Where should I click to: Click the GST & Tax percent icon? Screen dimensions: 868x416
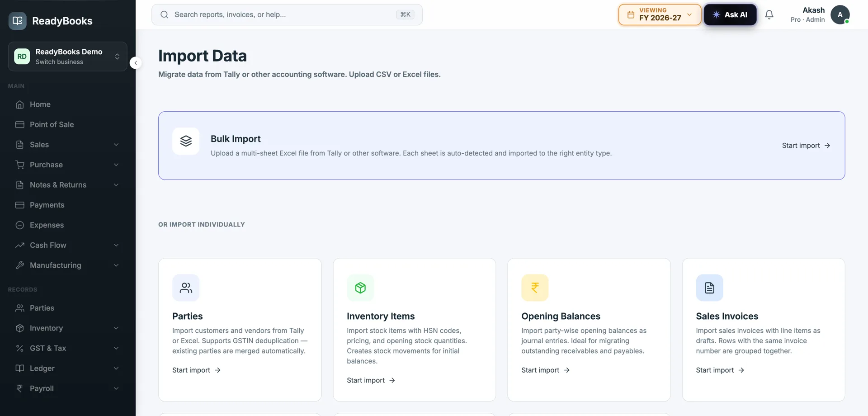[19, 348]
